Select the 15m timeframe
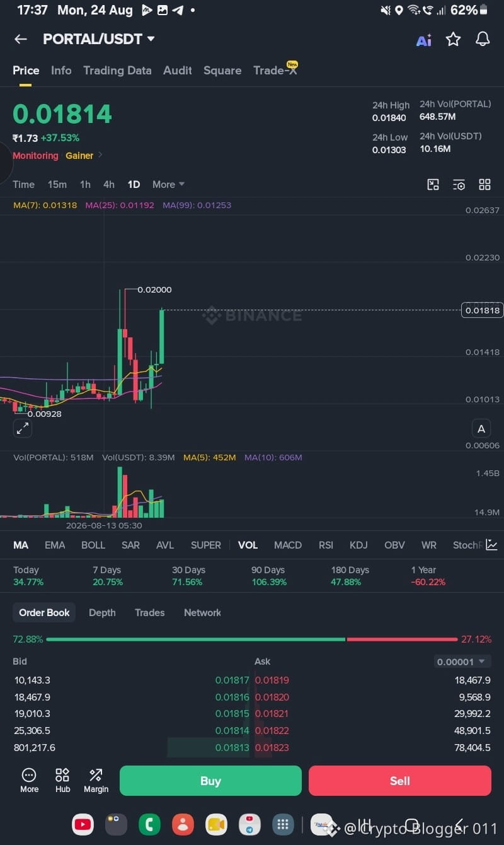Screen dimensions: 504x845 click(x=57, y=185)
